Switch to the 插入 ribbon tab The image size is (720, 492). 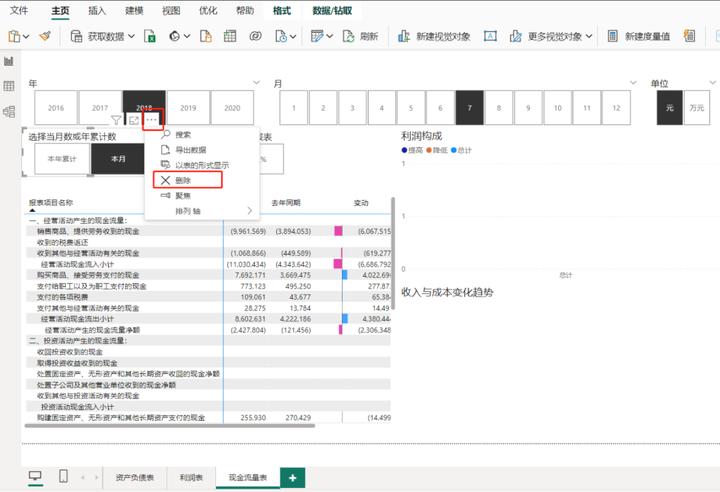coord(97,10)
